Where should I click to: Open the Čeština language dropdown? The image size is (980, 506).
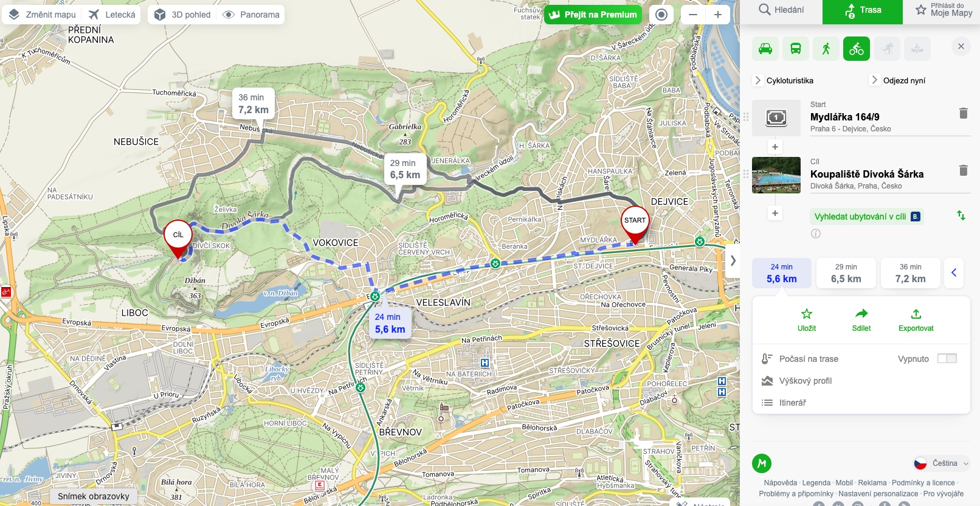point(942,463)
